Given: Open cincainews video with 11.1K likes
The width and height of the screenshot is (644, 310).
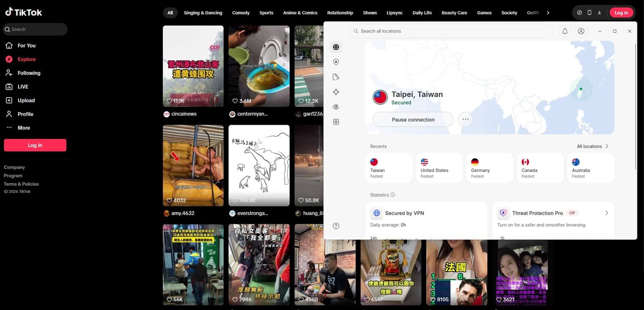Looking at the screenshot, I should point(193,66).
